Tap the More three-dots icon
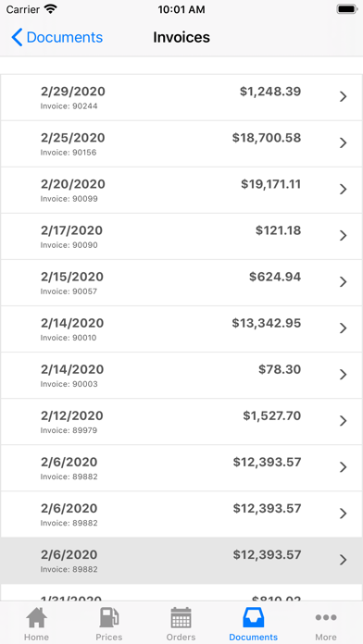 pyautogui.click(x=326, y=617)
